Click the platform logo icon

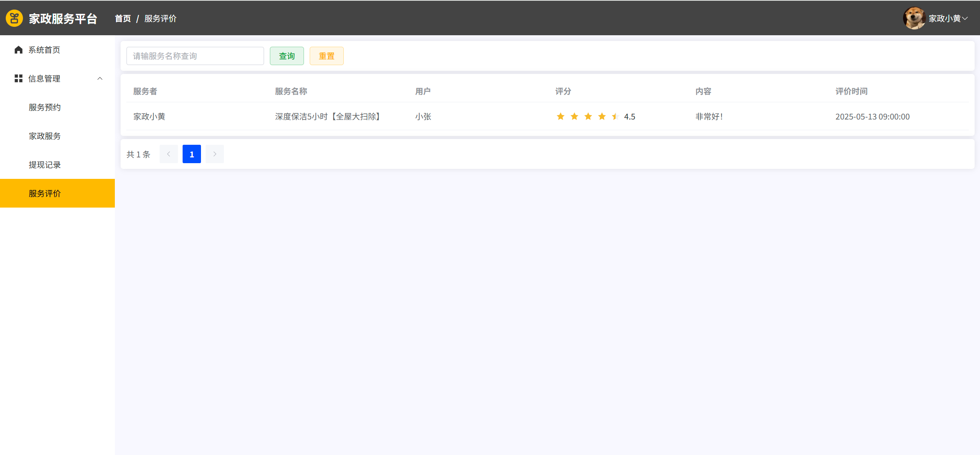14,18
